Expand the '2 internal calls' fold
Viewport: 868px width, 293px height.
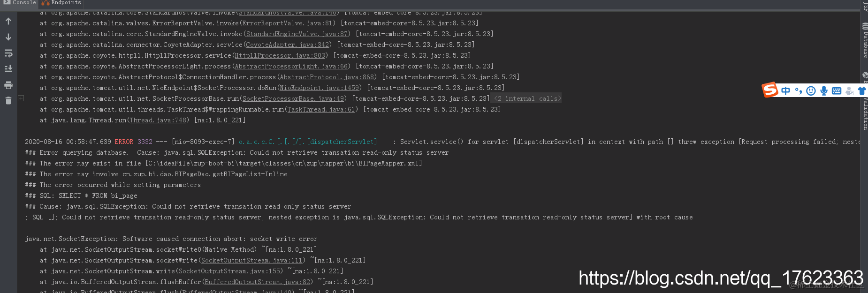[527, 98]
